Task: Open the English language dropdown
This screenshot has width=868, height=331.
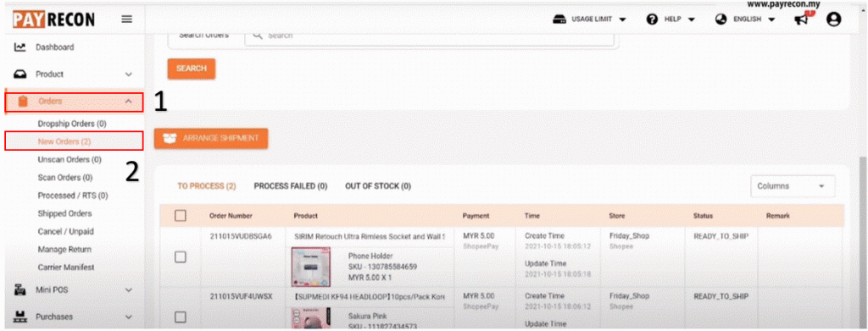Action: [x=745, y=19]
